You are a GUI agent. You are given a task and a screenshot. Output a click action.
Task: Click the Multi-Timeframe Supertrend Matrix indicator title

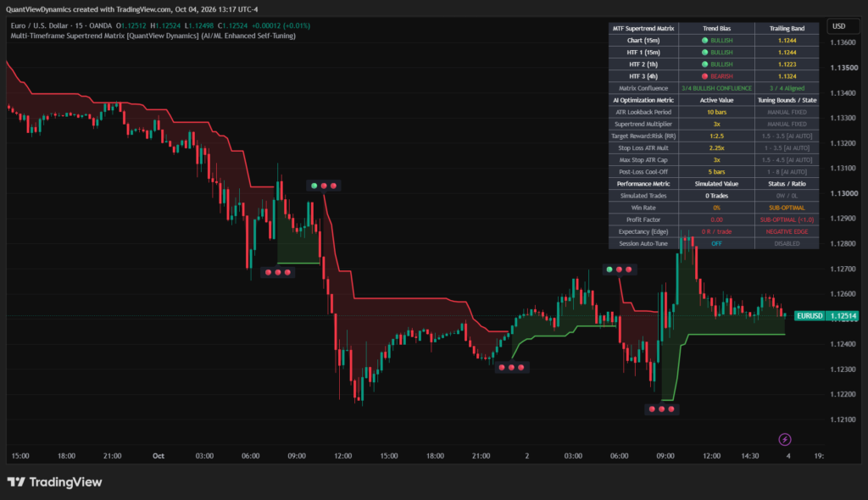pyautogui.click(x=153, y=36)
